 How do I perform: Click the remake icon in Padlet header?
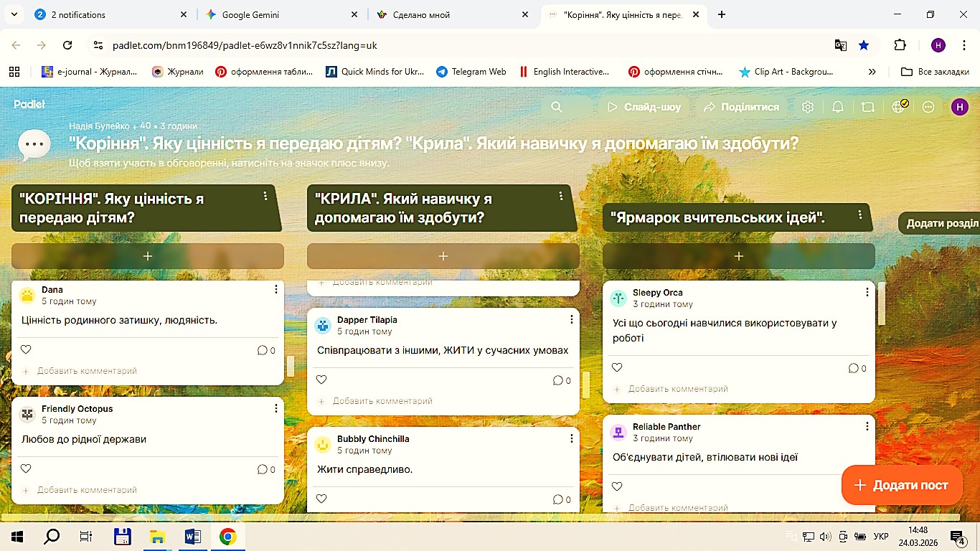click(868, 107)
